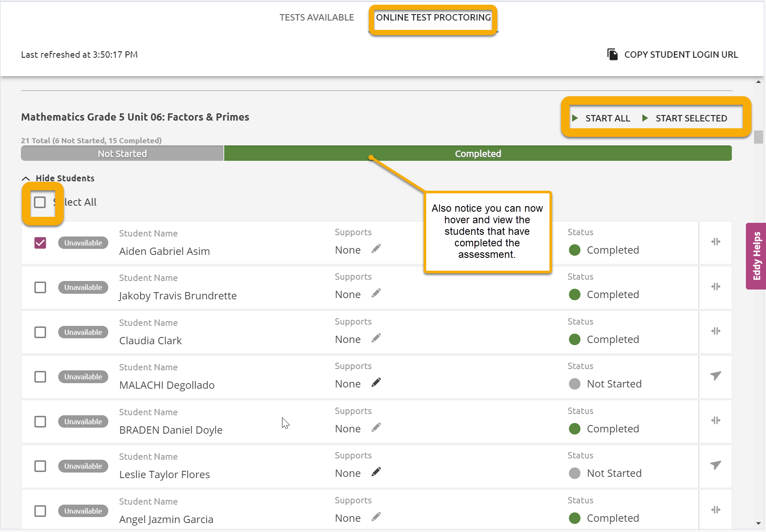Open Online Test Proctoring tab
Image resolution: width=766 pixels, height=532 pixels.
[x=433, y=18]
